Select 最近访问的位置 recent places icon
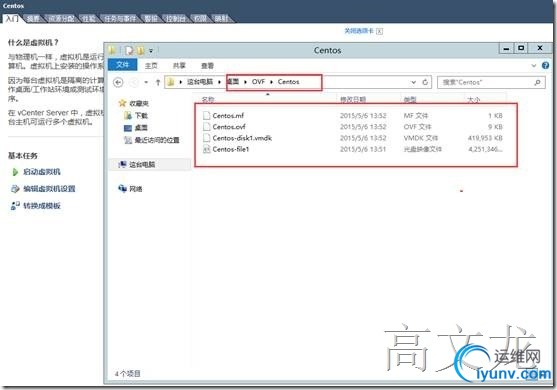Viewport: 557px width, 390px height. point(128,140)
